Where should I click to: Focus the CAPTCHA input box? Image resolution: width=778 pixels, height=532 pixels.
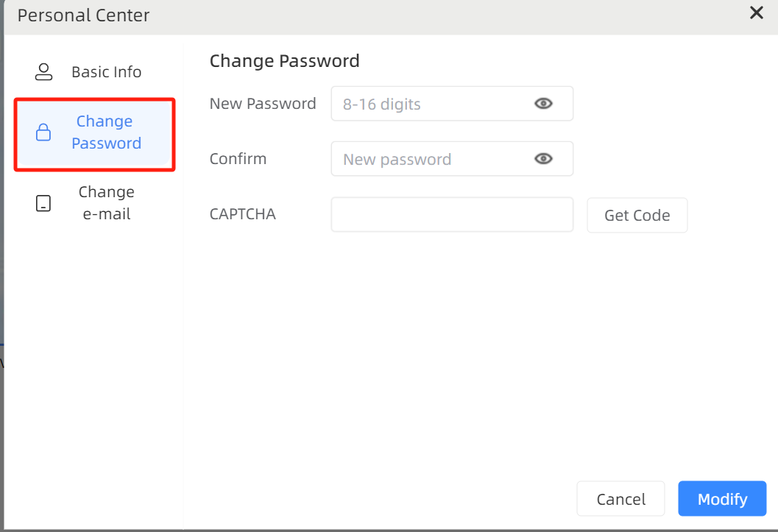click(451, 215)
